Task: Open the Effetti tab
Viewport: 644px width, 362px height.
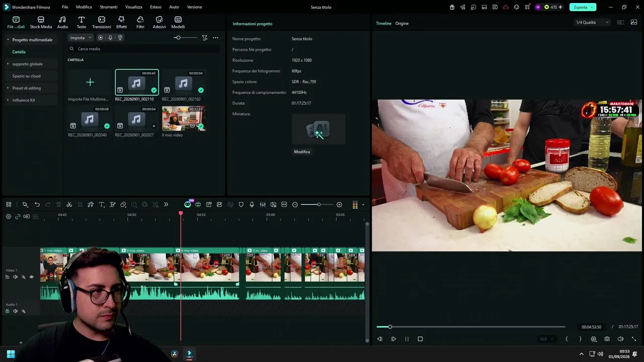Action: (121, 22)
